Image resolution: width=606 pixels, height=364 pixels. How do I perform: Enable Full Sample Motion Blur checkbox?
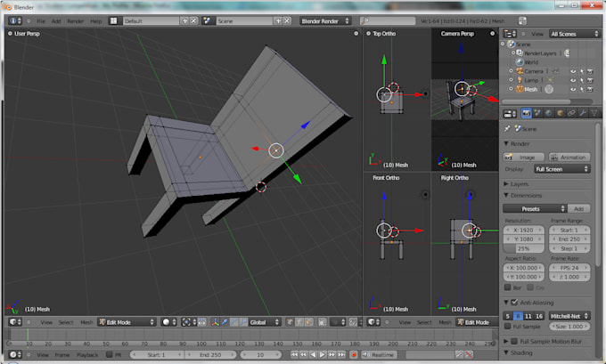(514, 341)
